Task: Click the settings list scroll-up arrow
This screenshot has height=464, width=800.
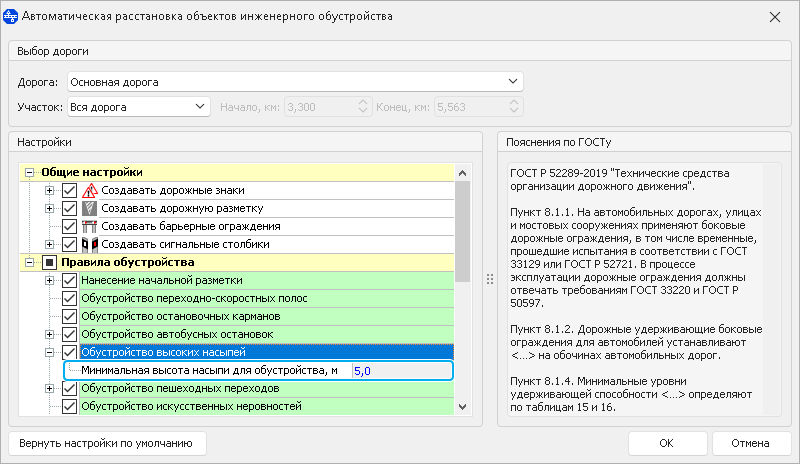Action: click(462, 173)
